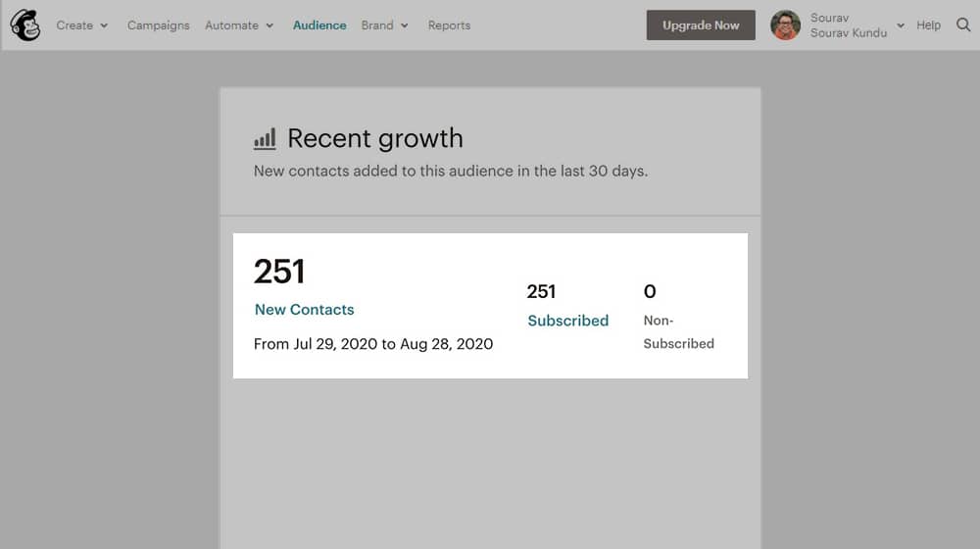980x549 pixels.
Task: Open the search magnifier icon
Action: click(963, 25)
